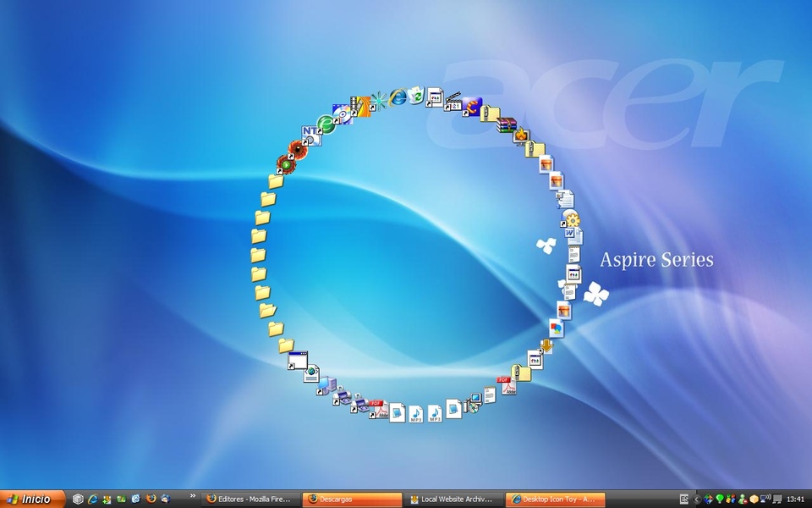The height and width of the screenshot is (508, 812).
Task: Expand the Quick Launch overflow chevron
Action: click(x=192, y=497)
